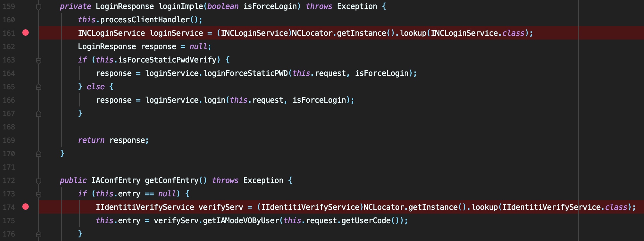
Task: Click the fold end marker on line 170
Action: (x=39, y=154)
